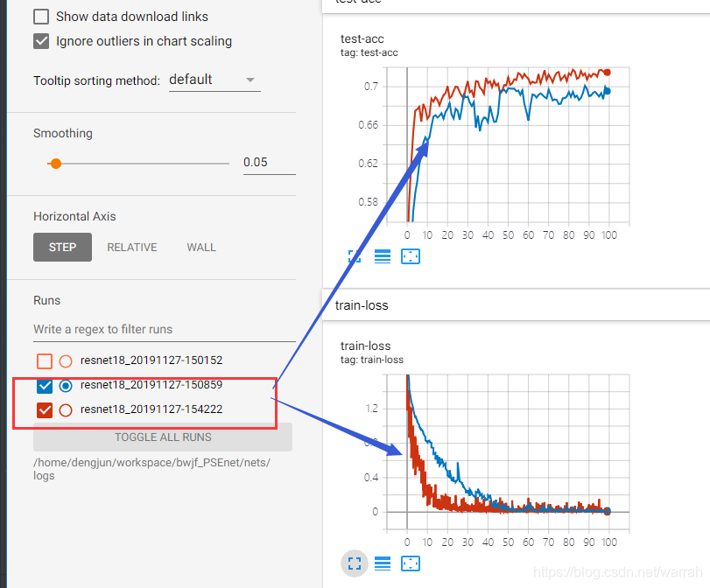Fit domain to data on test-acc chart
710x588 pixels.
[411, 256]
